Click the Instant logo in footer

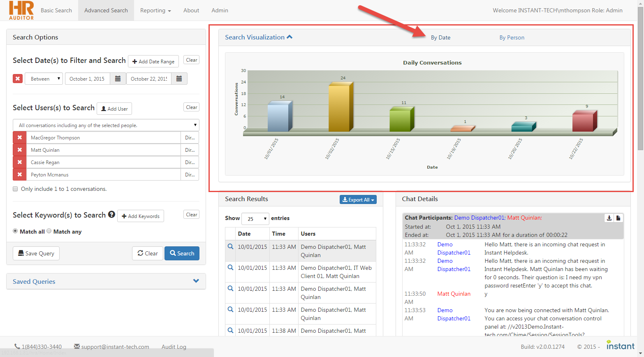pos(621,345)
